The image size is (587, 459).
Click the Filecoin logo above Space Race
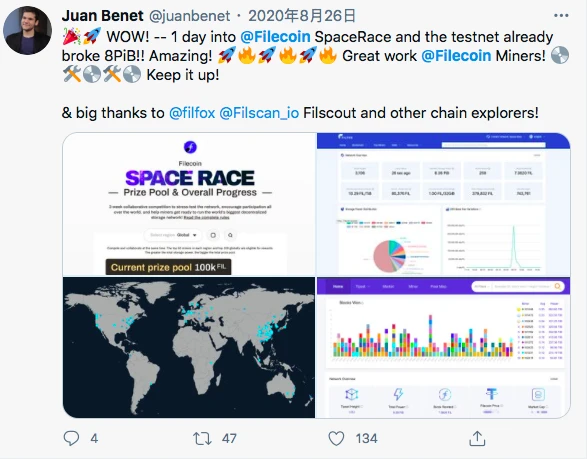click(x=190, y=147)
